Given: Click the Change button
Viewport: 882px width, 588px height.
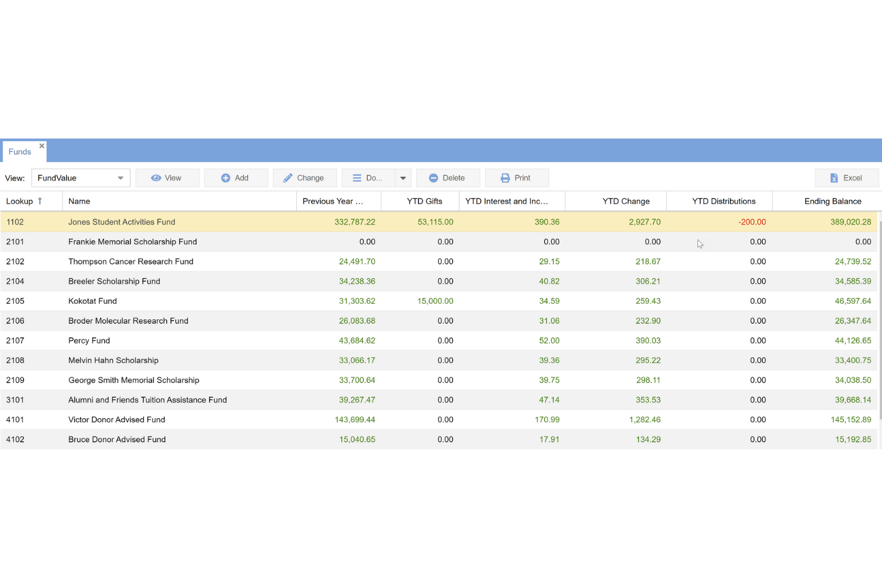Looking at the screenshot, I should click(305, 178).
